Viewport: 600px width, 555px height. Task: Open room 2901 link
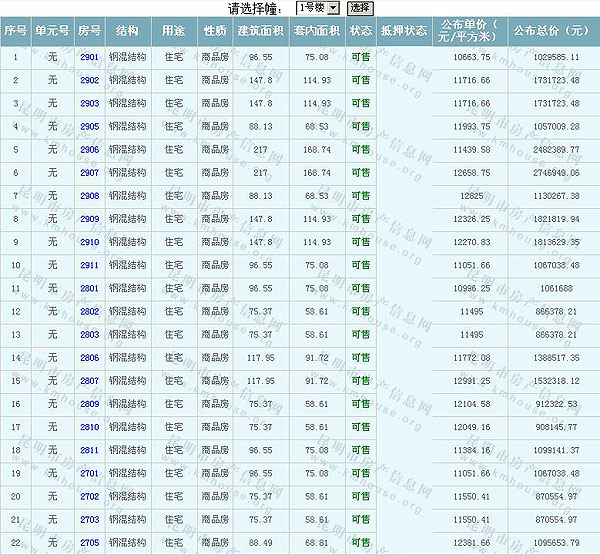(x=90, y=58)
